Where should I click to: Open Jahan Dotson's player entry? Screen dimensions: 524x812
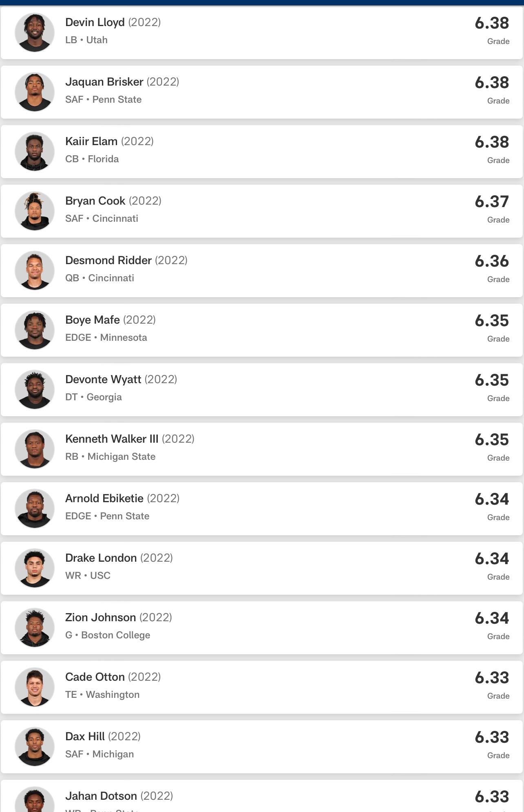point(262,796)
